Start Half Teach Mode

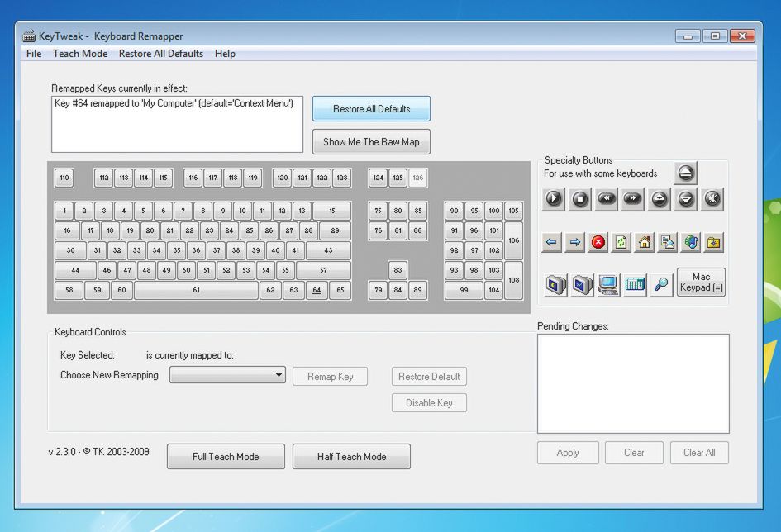pyautogui.click(x=351, y=456)
